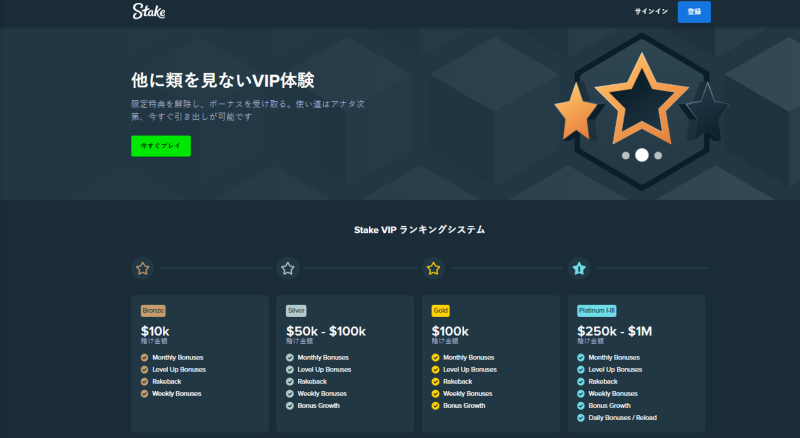Click Bronze Monthly Bonuses text
Screen dimensions: 800x438
coord(178,357)
